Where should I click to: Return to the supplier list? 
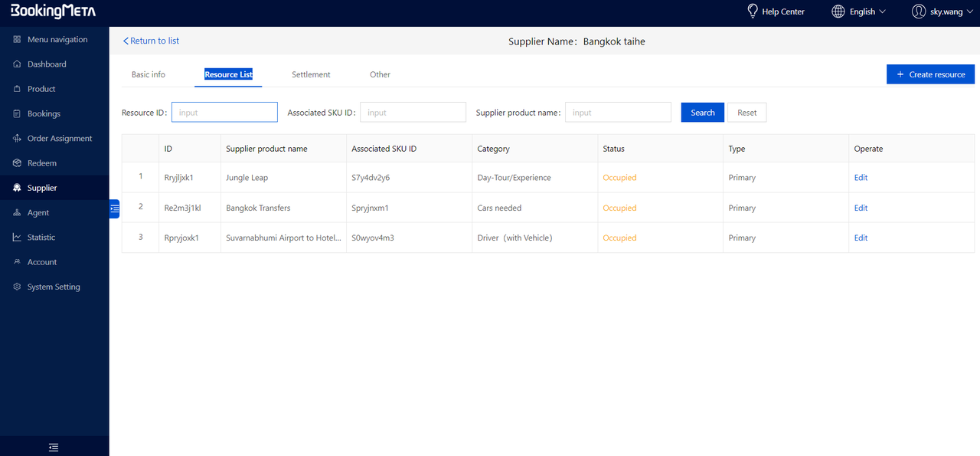point(151,41)
